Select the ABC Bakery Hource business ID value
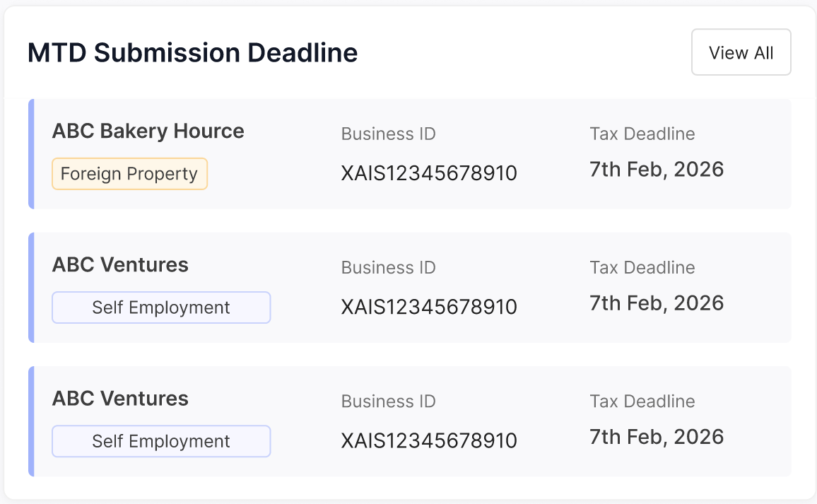 coord(428,173)
